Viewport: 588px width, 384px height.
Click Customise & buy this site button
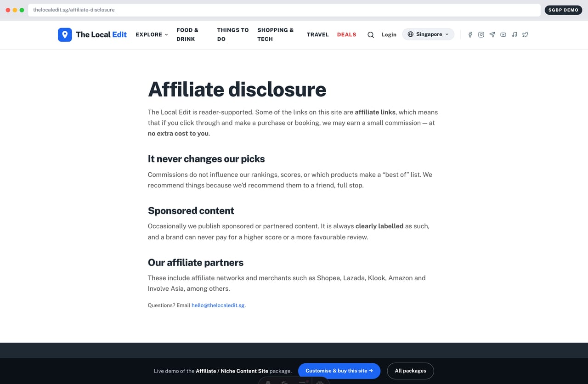pos(339,371)
